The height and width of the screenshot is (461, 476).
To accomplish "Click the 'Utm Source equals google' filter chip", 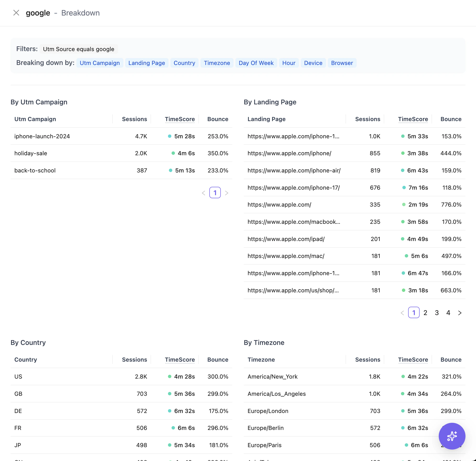I will pyautogui.click(x=78, y=49).
